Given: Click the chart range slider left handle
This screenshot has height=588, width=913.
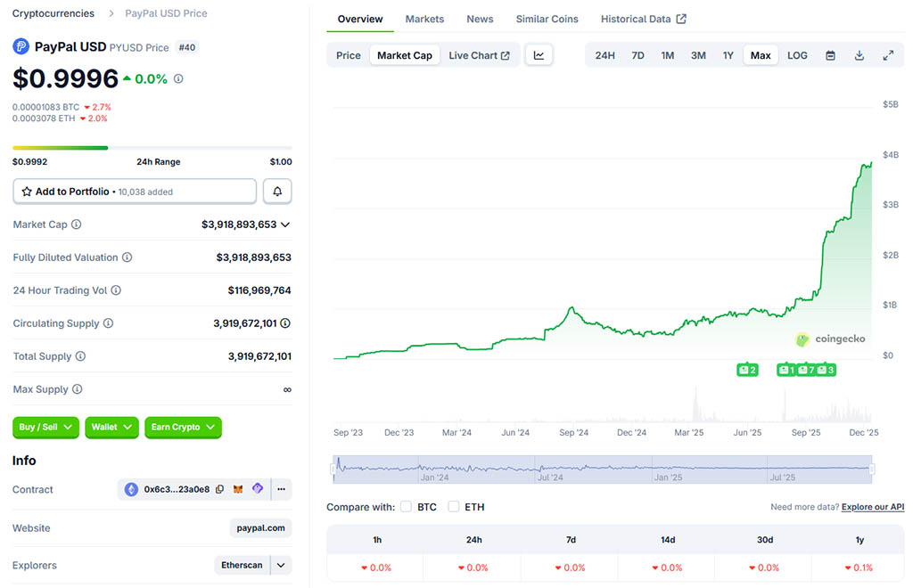Looking at the screenshot, I should tap(333, 469).
